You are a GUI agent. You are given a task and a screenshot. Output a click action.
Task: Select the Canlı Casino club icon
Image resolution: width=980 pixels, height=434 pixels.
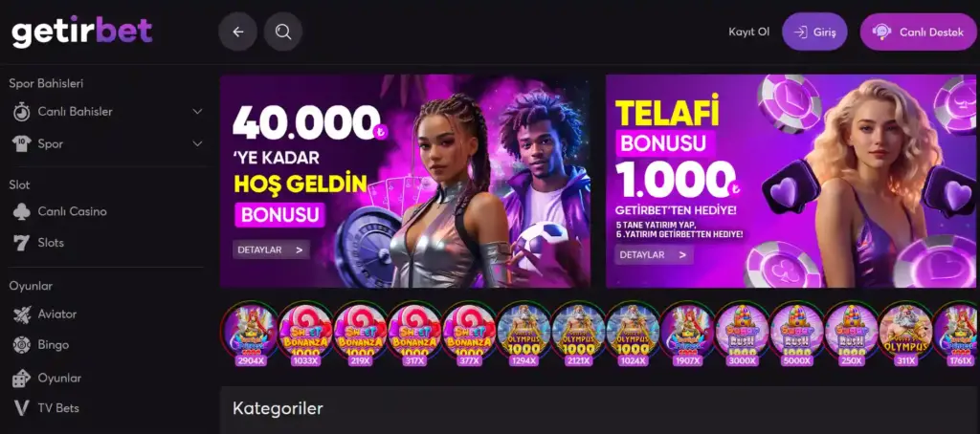(22, 211)
